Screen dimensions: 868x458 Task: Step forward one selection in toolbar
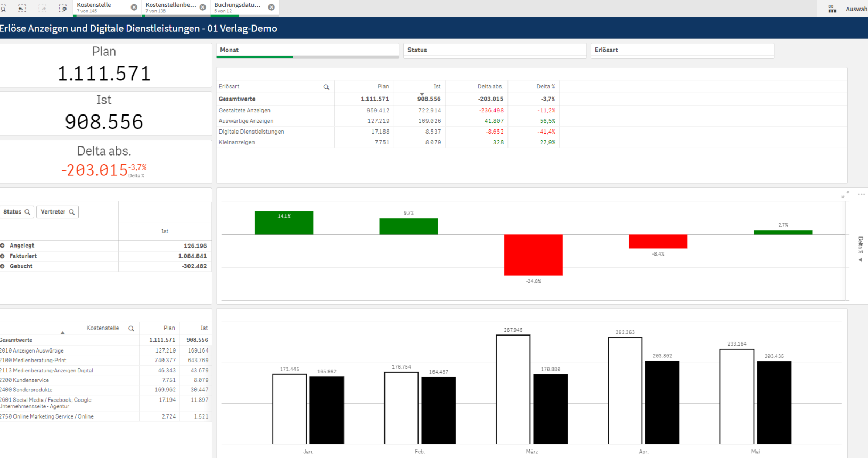tap(43, 8)
